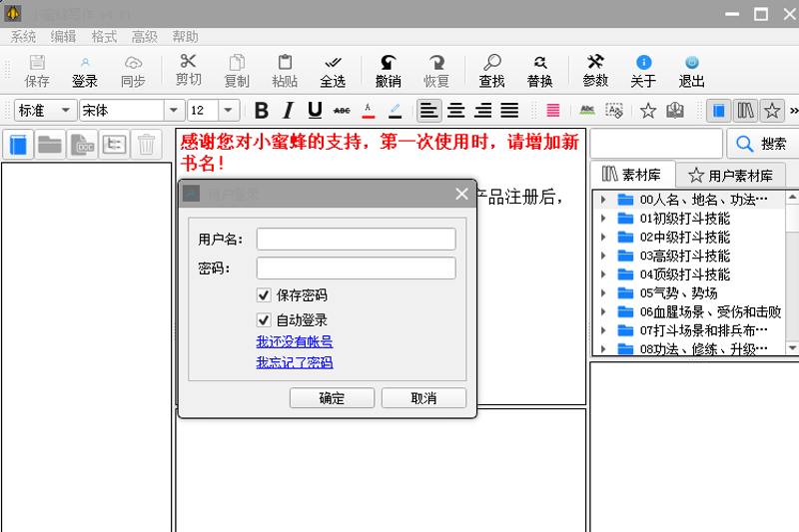The height and width of the screenshot is (532, 799).
Task: Toggle bold formatting
Action: (x=262, y=111)
